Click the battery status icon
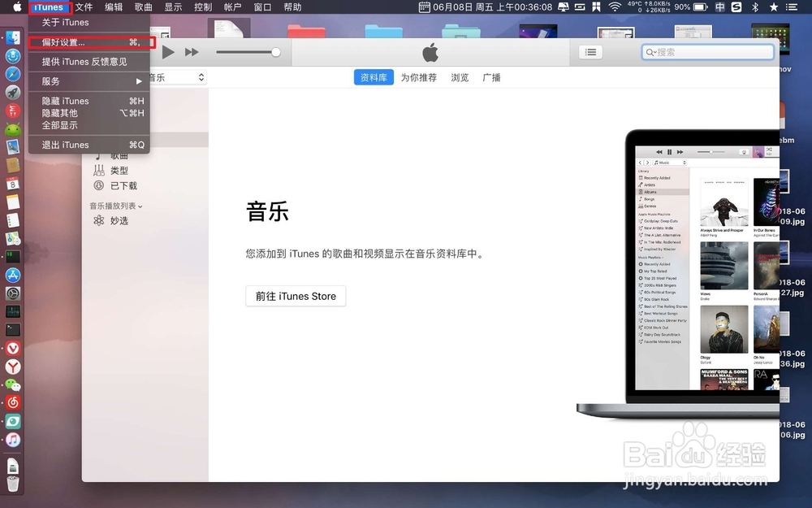 [x=700, y=7]
